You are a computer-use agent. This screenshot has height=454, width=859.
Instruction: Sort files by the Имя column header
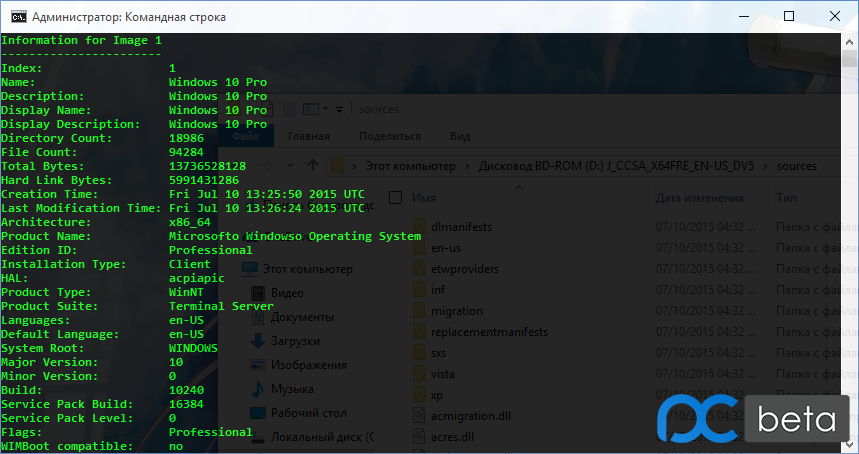[x=424, y=198]
